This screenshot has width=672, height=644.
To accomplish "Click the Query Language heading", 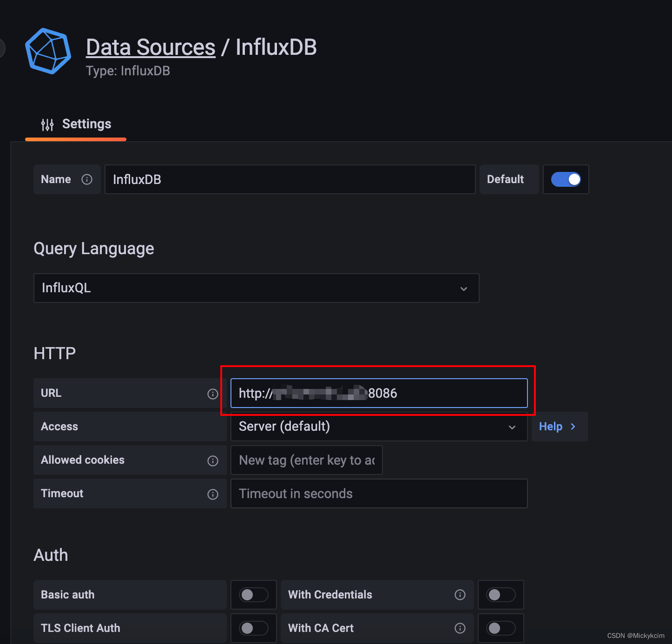I will [94, 249].
